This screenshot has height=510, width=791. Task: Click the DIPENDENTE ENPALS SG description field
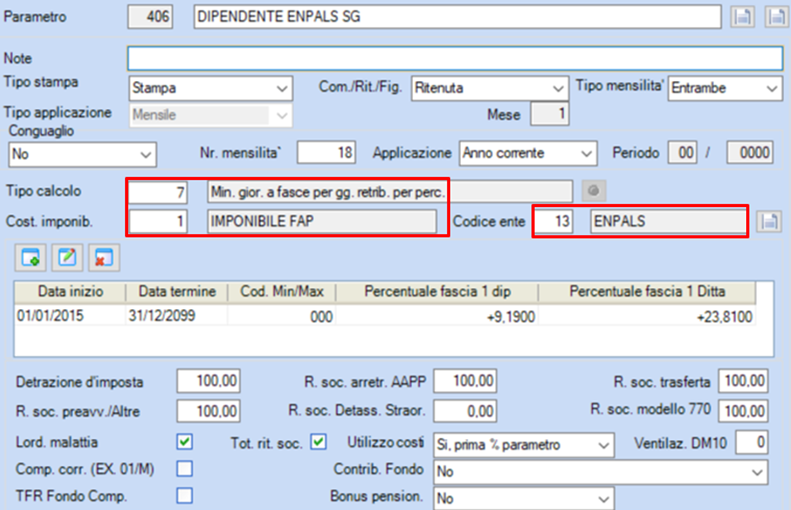coord(458,17)
